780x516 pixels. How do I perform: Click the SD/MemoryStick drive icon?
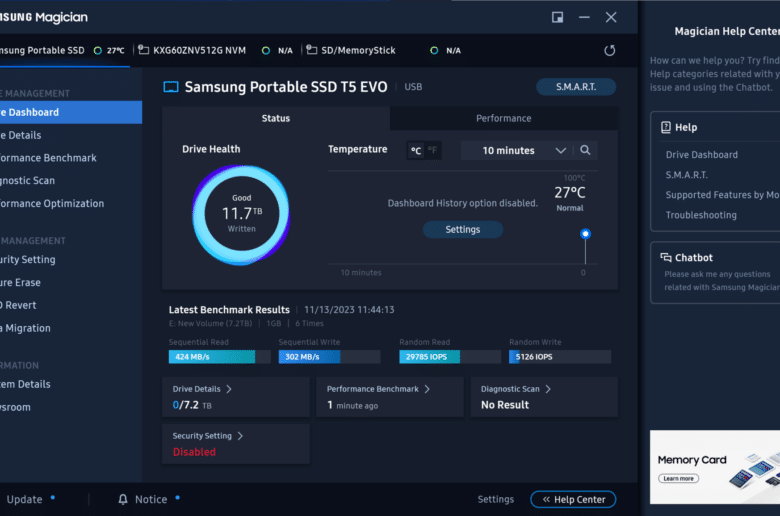[x=312, y=50]
